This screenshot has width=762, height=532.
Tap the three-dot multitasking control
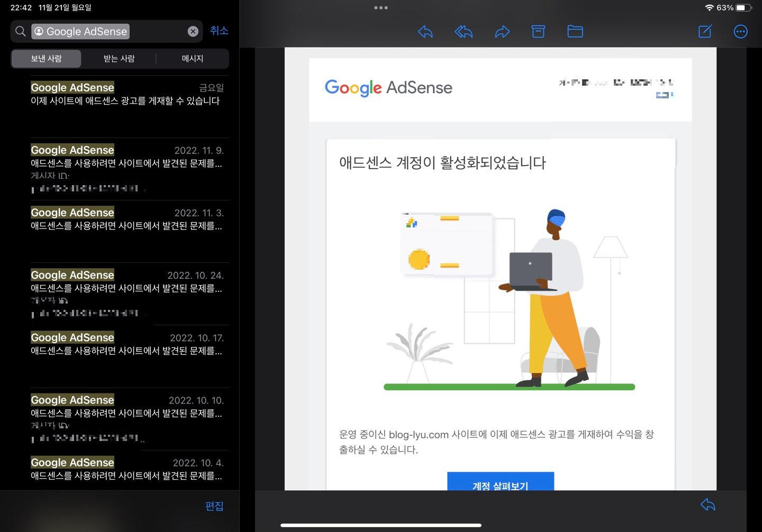(x=381, y=7)
